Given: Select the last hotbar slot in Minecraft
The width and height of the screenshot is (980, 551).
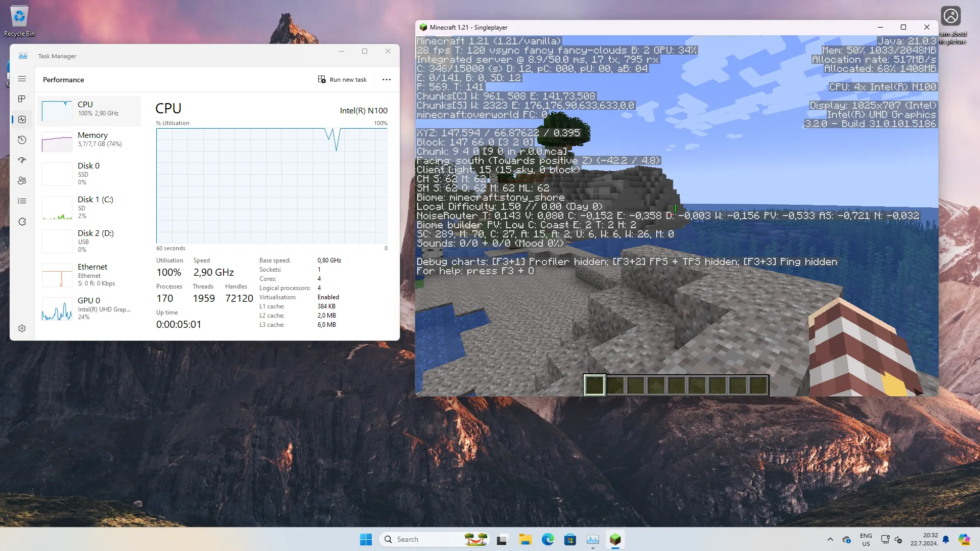Looking at the screenshot, I should click(758, 385).
